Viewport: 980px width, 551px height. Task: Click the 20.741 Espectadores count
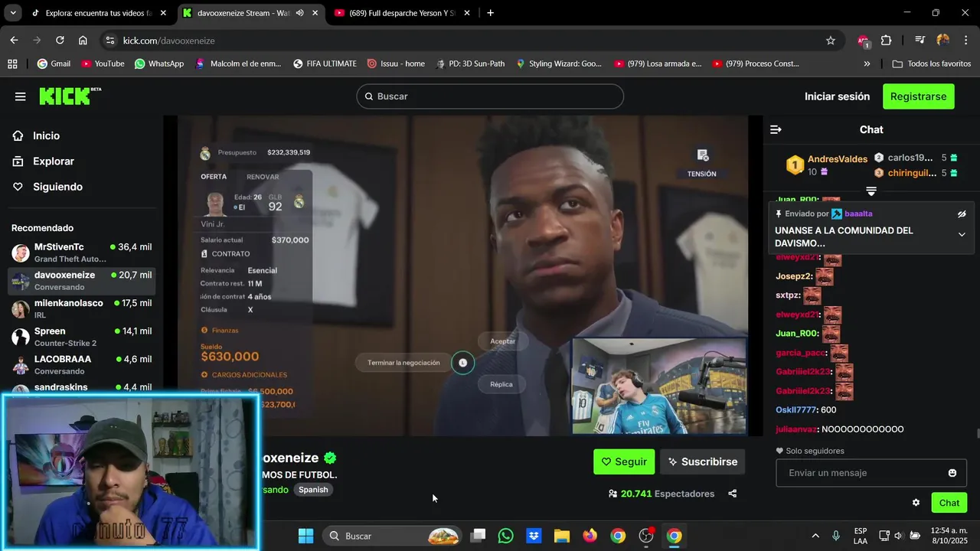[661, 494]
